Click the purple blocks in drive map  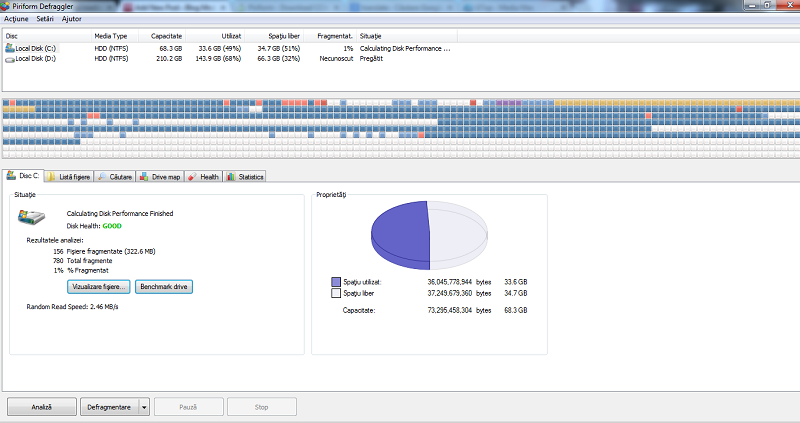(508, 103)
